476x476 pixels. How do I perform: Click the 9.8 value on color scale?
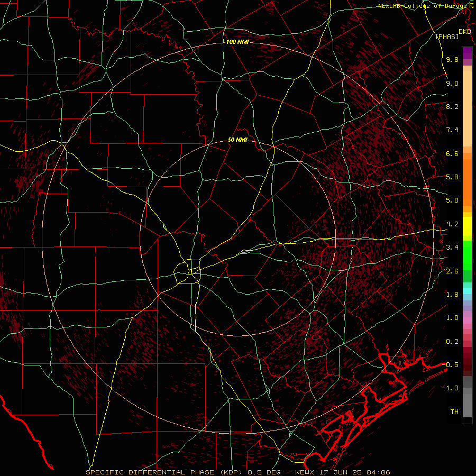(x=452, y=59)
